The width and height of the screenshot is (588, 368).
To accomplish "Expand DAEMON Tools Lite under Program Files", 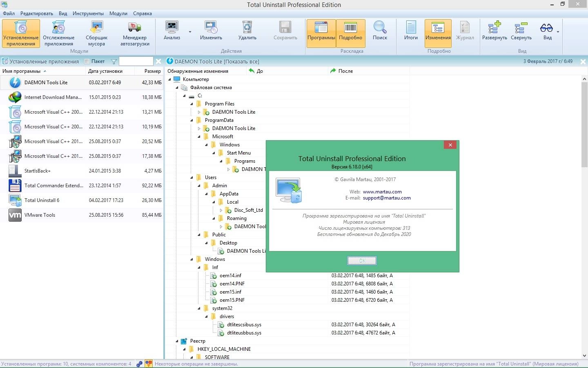I will click(x=199, y=112).
